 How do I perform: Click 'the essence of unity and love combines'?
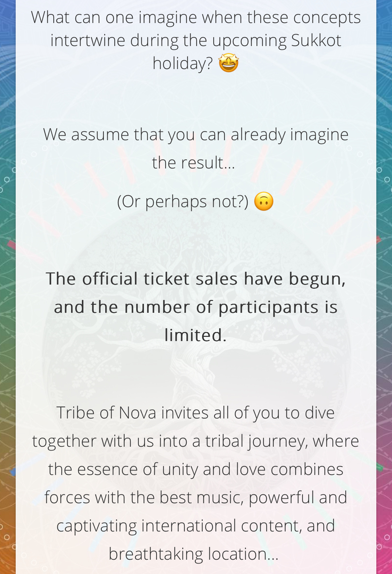click(196, 469)
